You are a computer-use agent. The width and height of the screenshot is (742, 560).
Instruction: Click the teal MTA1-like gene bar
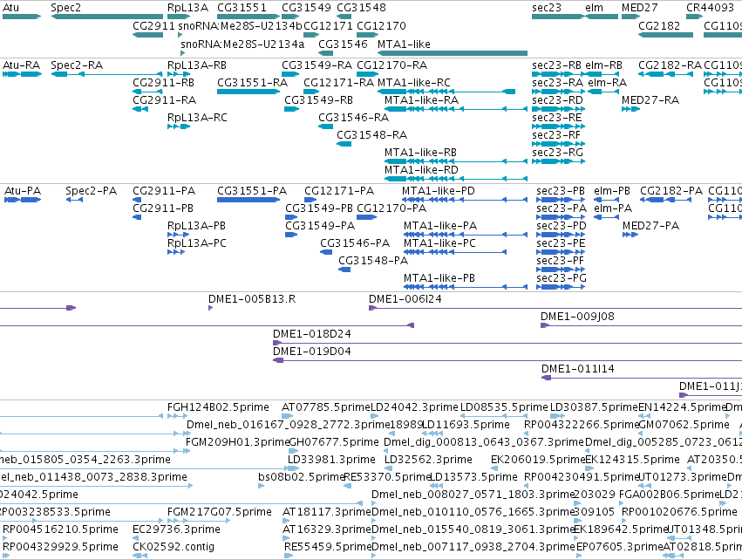[453, 53]
